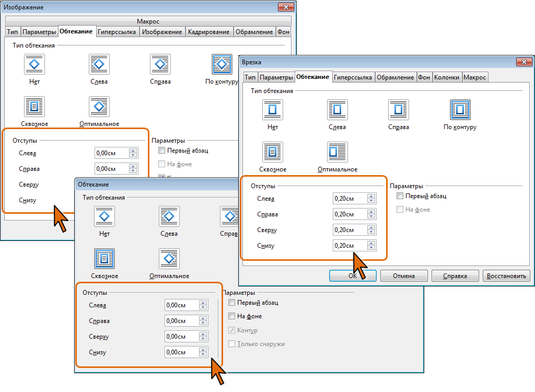
Task: Toggle 'На фоне' in Изображение dialog
Action: coord(162,164)
